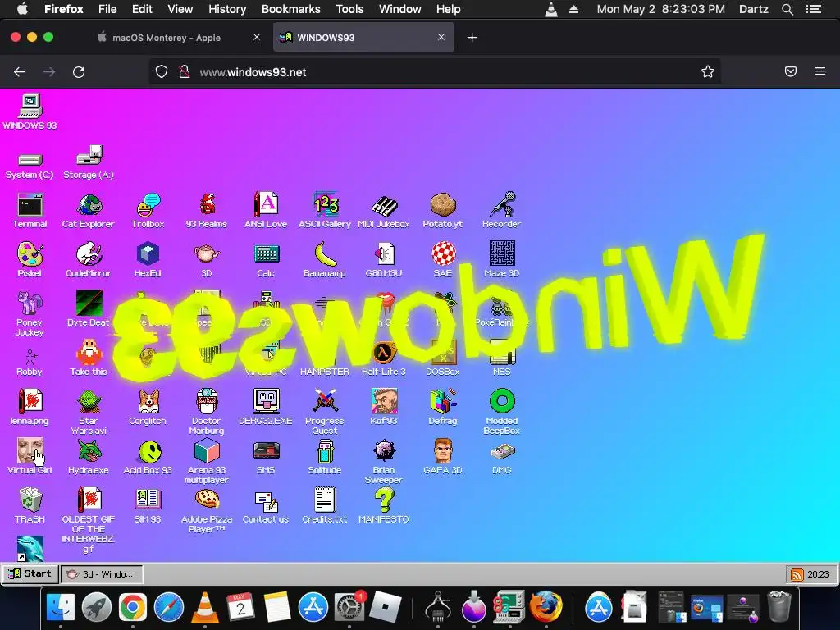Open the Take this icon
Image resolution: width=840 pixels, height=630 pixels.
pyautogui.click(x=89, y=358)
